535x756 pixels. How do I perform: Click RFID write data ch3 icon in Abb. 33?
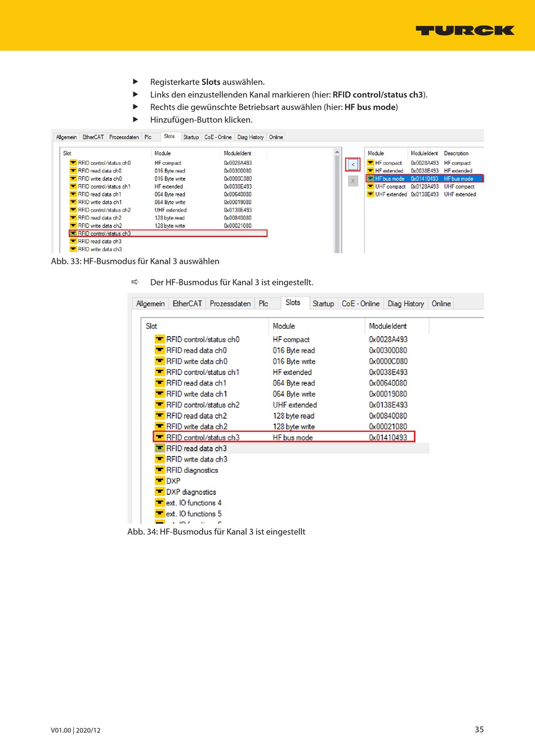[x=73, y=249]
